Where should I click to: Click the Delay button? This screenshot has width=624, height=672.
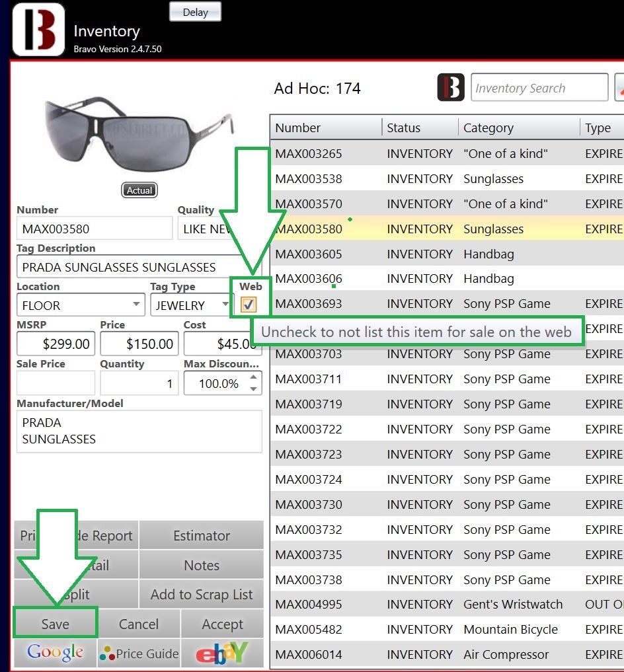(196, 12)
